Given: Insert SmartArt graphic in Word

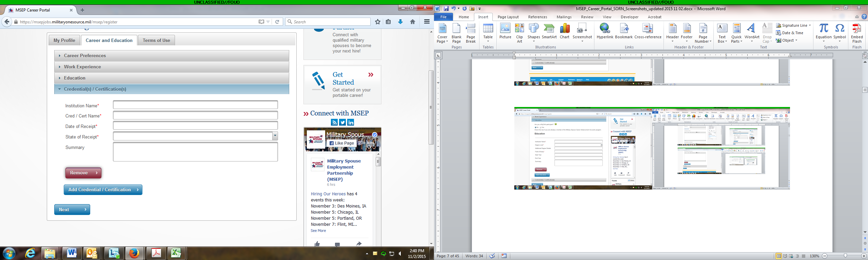Looking at the screenshot, I should pos(549,31).
